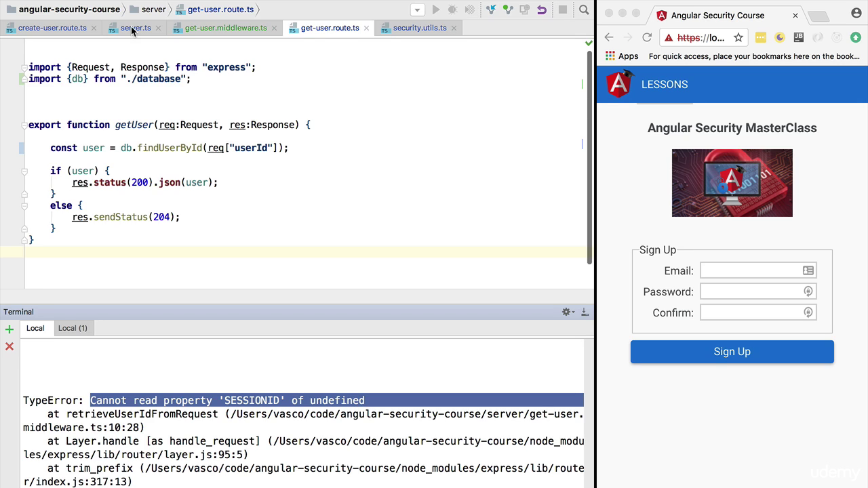868x488 pixels.
Task: Click the JB JetBrains extension icon
Action: point(799,38)
